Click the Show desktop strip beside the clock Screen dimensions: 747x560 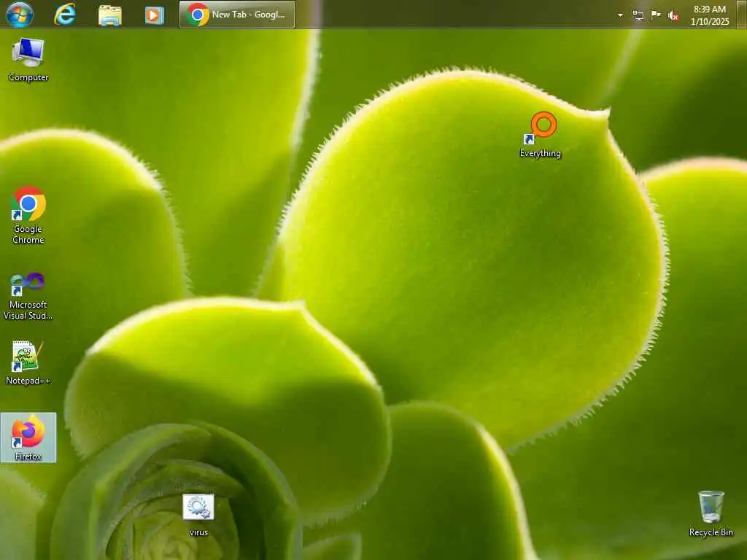(x=741, y=15)
